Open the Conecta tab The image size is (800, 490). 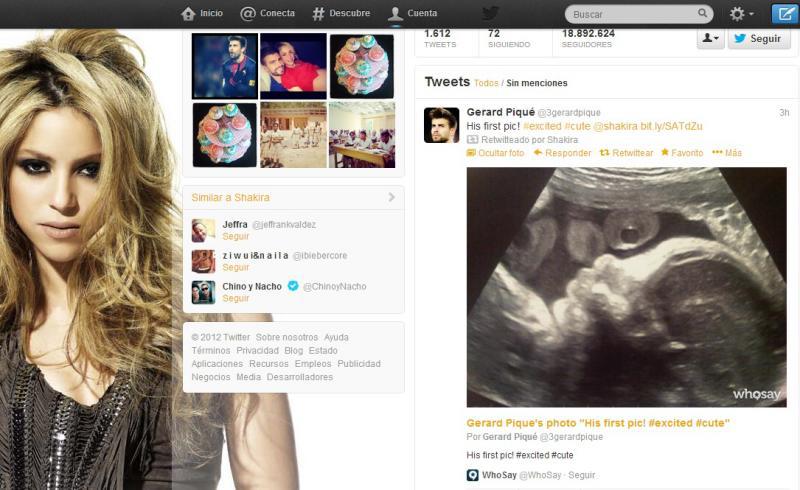pos(267,13)
